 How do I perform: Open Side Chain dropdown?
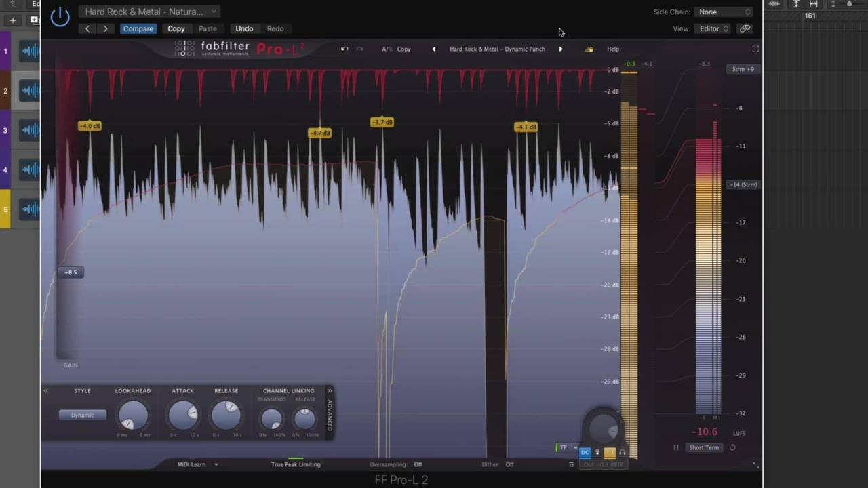(x=724, y=12)
